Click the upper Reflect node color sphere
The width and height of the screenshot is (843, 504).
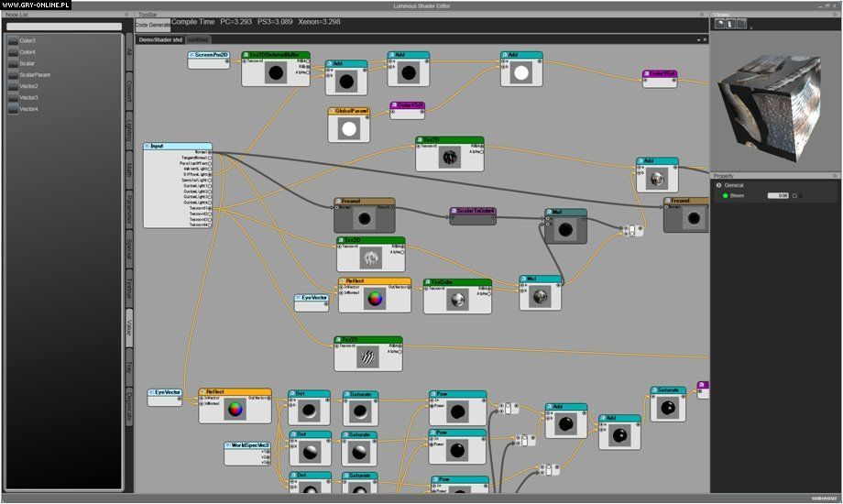374,299
